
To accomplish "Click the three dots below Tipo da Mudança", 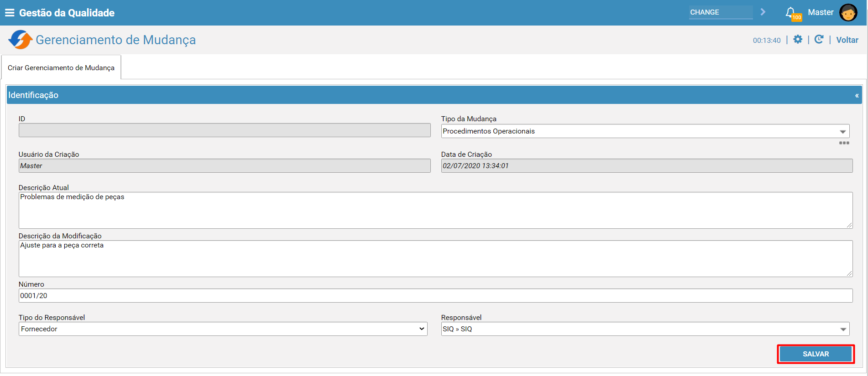I will pyautogui.click(x=844, y=143).
